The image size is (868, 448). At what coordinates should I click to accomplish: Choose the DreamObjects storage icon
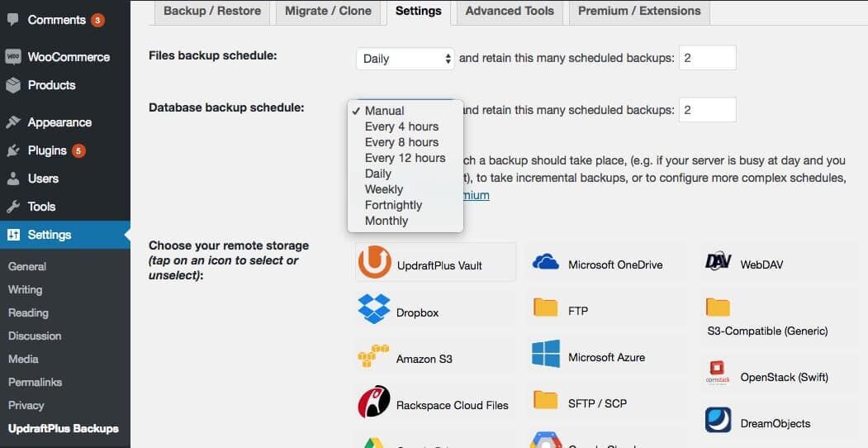[x=719, y=420]
